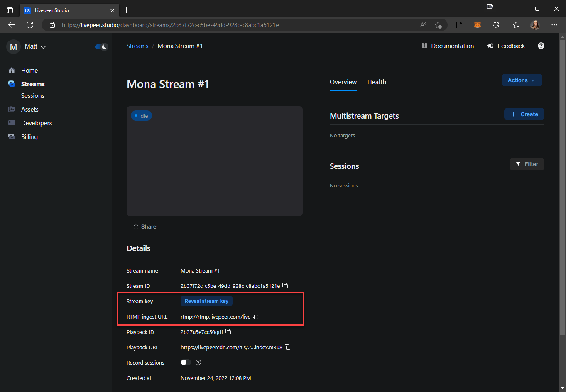This screenshot has height=392, width=566.
Task: Expand the Matt account dropdown
Action: tap(35, 46)
